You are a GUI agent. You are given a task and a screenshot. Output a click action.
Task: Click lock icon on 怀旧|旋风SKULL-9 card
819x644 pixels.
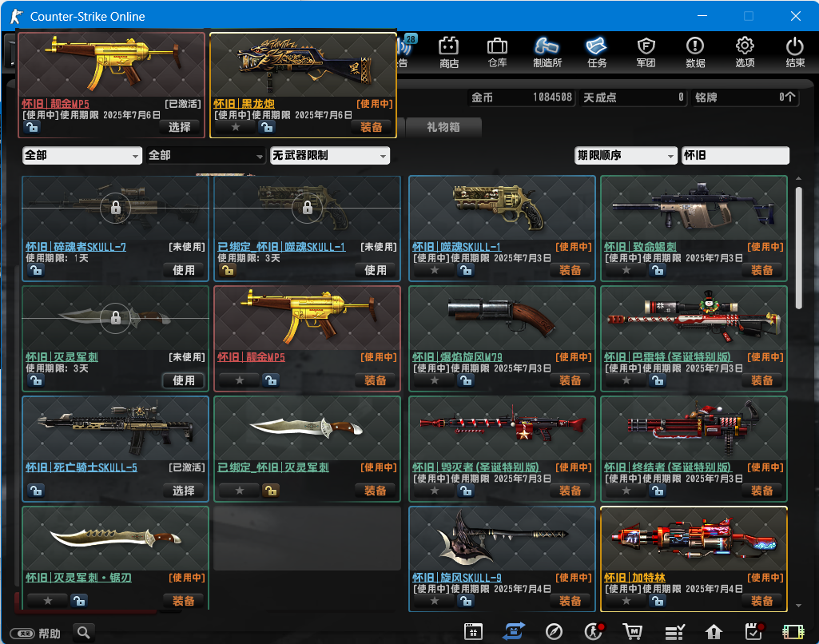coord(465,601)
